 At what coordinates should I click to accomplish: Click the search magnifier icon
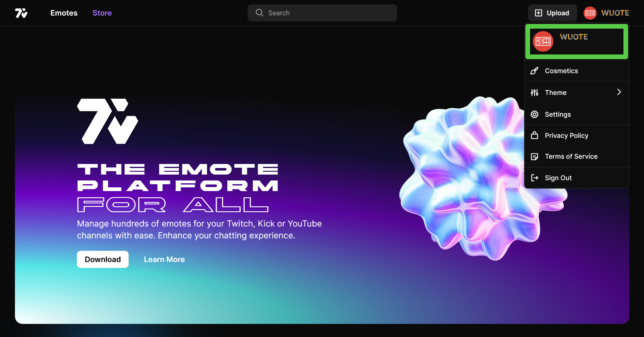(259, 13)
